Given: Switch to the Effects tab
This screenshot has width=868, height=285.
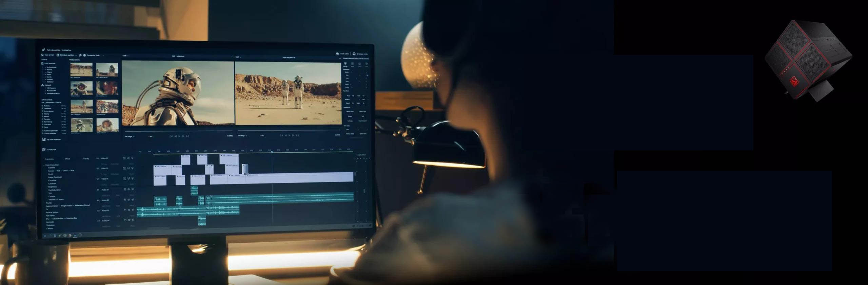Looking at the screenshot, I should click(x=67, y=159).
